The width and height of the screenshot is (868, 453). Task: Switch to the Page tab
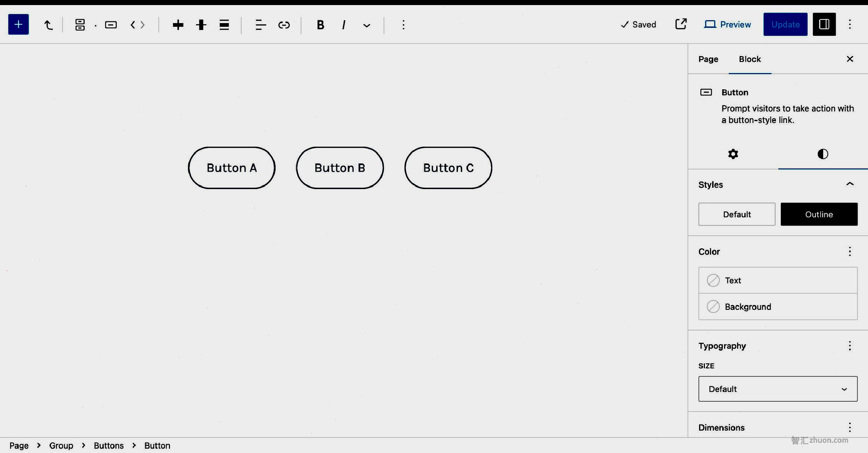pyautogui.click(x=708, y=59)
